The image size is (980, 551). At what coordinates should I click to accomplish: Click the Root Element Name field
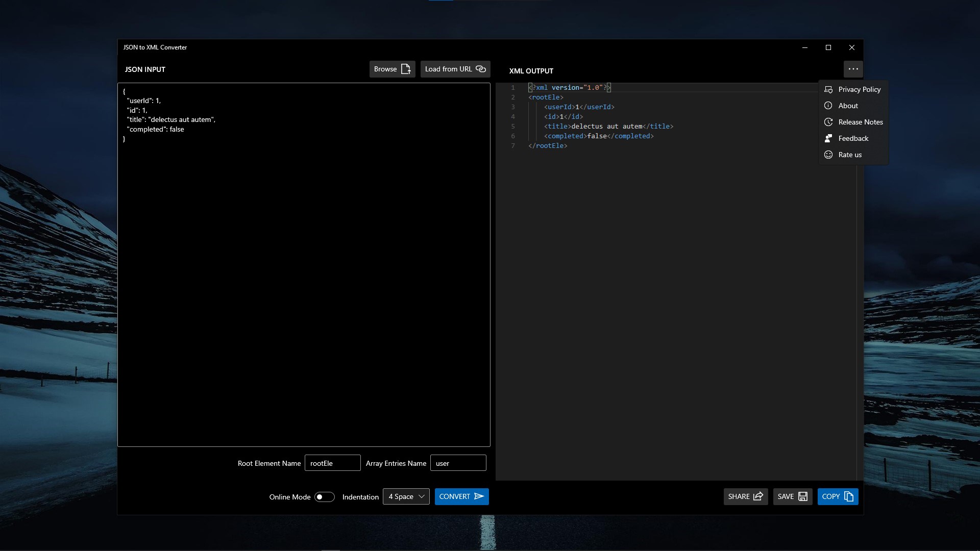(332, 463)
